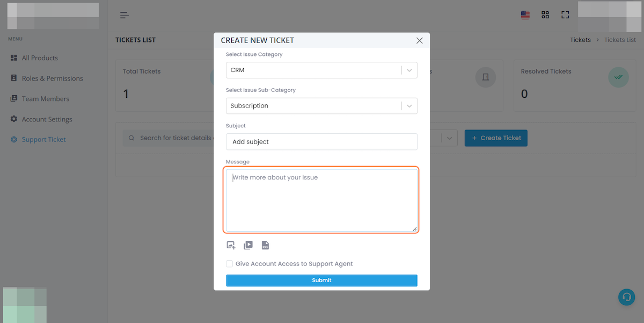
Task: Click the Subject input field
Action: [x=321, y=142]
